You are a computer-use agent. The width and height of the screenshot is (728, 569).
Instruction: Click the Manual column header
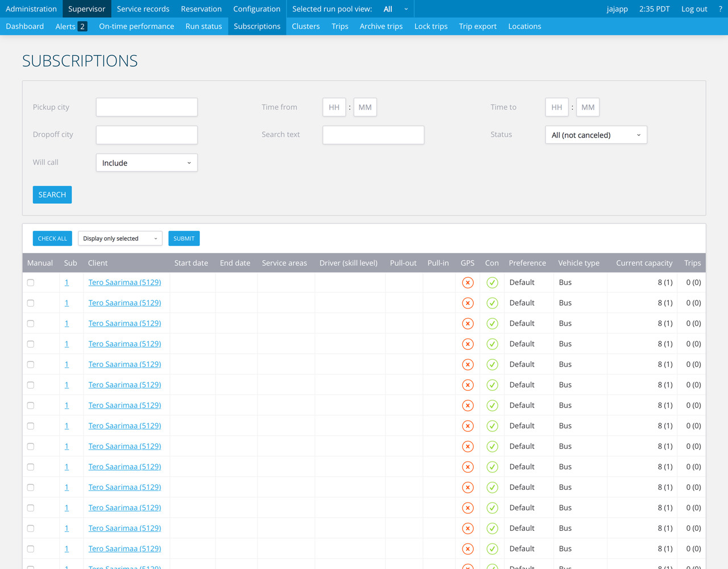tap(40, 263)
